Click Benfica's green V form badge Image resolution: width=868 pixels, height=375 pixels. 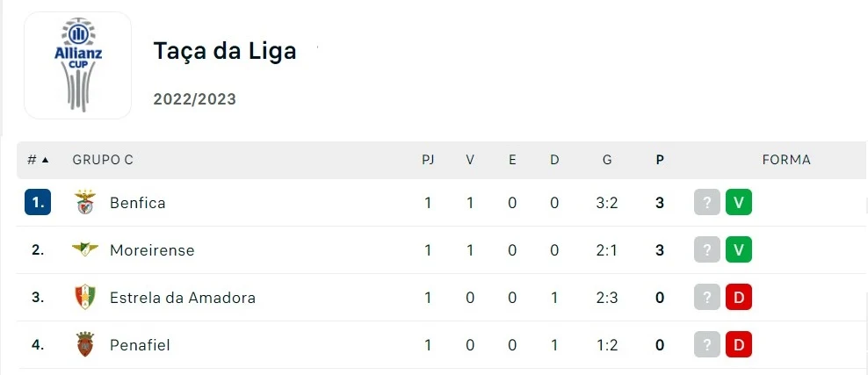pos(739,203)
